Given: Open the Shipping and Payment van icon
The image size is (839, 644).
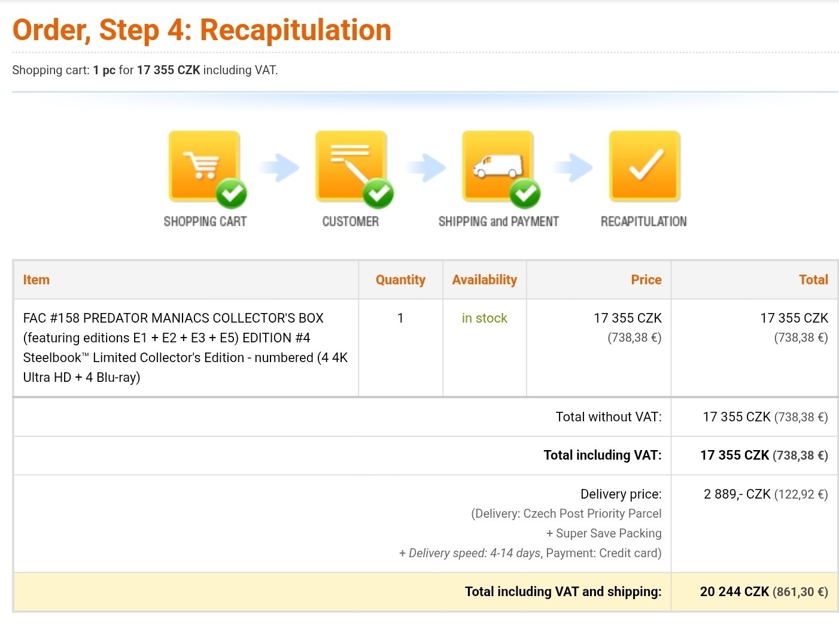Looking at the screenshot, I should click(498, 166).
